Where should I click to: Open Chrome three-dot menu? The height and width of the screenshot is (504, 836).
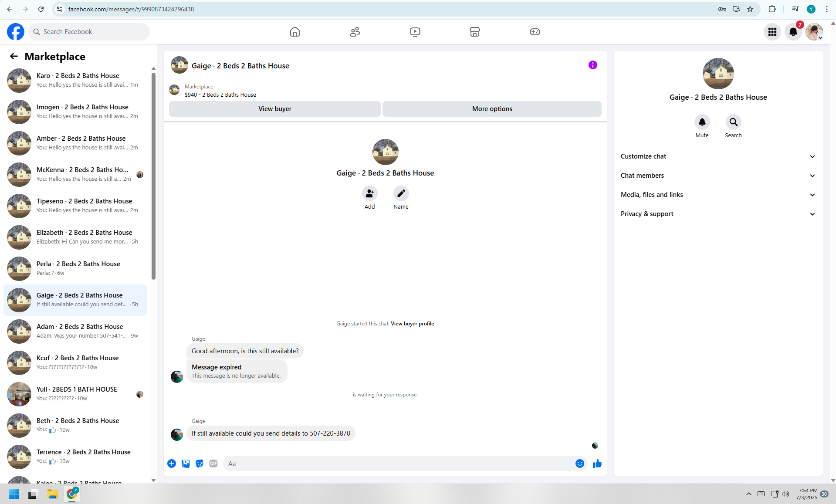827,9
